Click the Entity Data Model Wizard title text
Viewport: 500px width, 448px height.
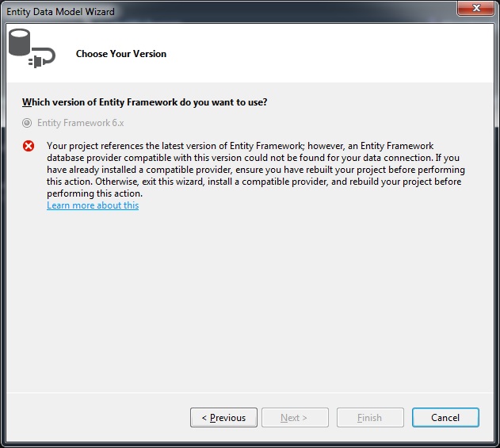pos(60,12)
